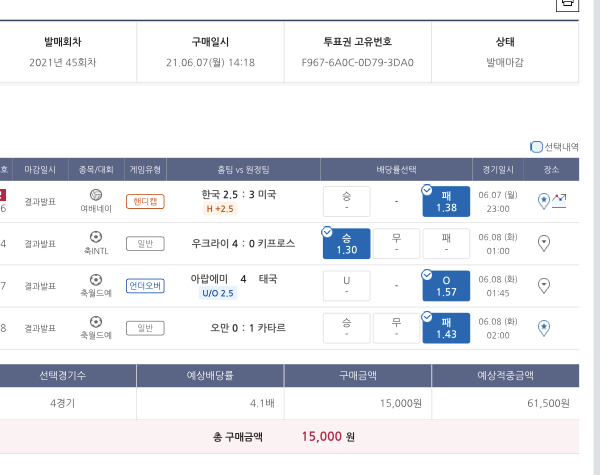Image resolution: width=600 pixels, height=475 pixels.
Task: Open venue location pin for 한국 vs 미국
Action: [x=544, y=200]
